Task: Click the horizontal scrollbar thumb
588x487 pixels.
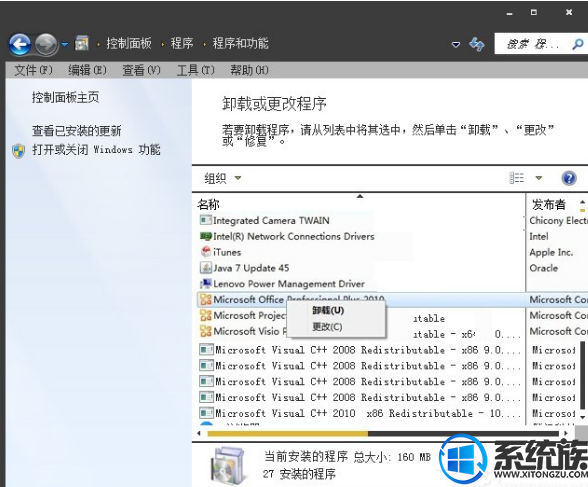Action: (x=288, y=434)
